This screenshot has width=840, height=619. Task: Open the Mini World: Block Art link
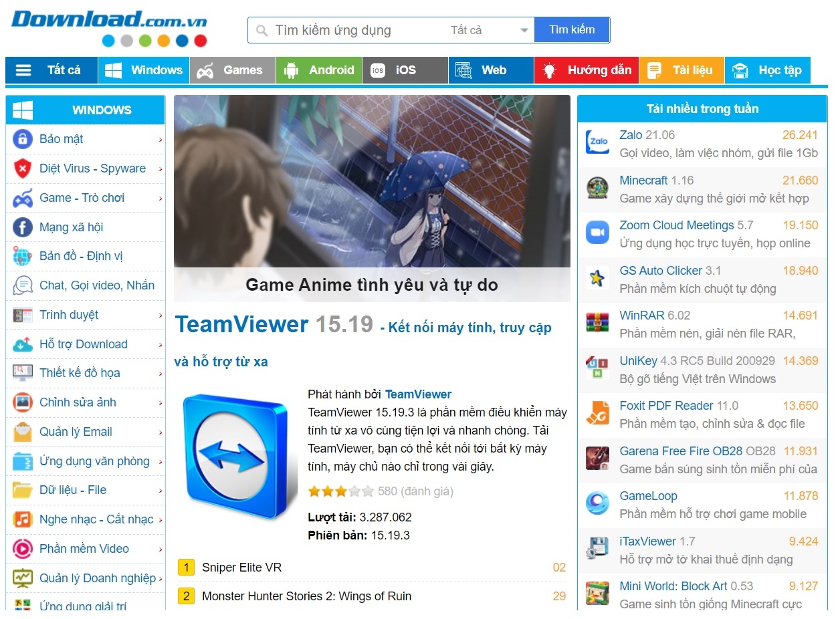click(x=673, y=586)
